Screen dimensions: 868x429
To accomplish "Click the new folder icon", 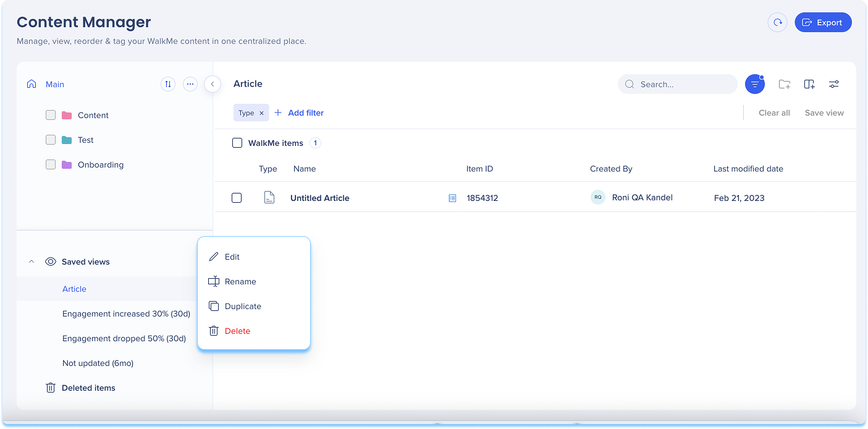I will coord(785,84).
